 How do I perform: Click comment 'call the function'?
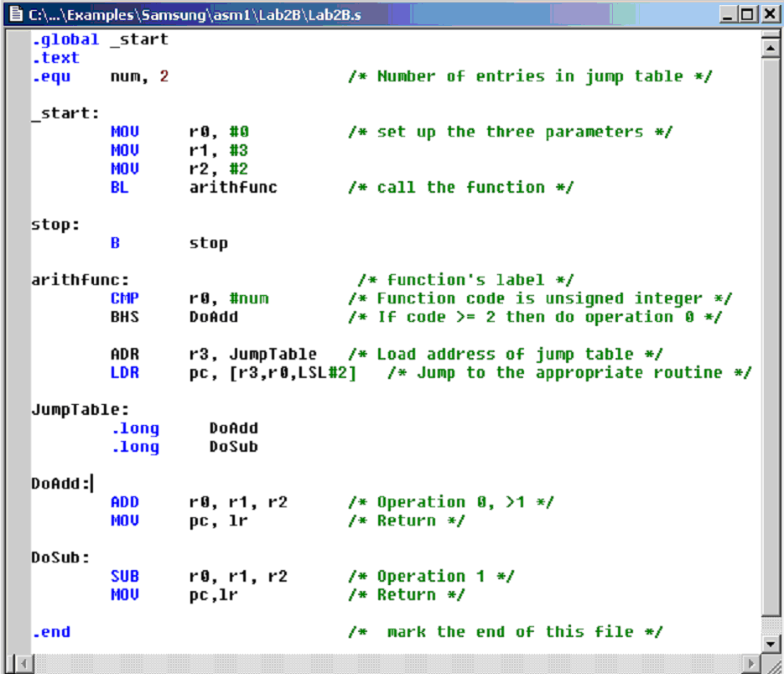(460, 188)
